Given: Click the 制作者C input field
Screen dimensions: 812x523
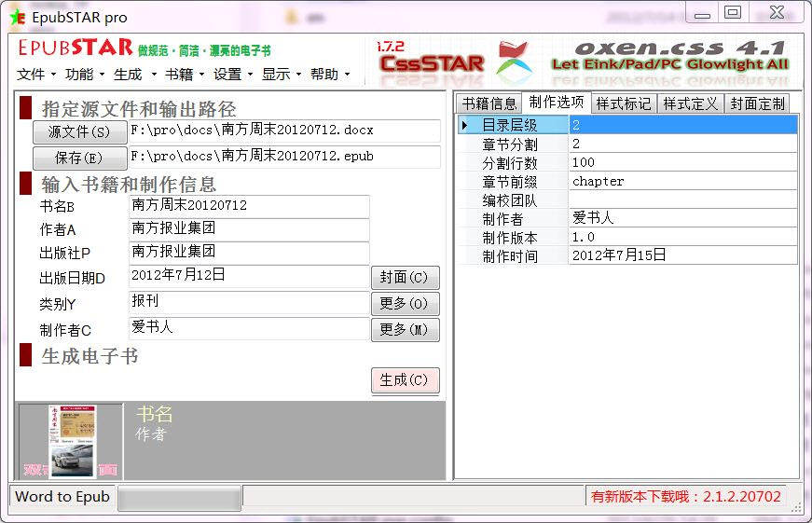Looking at the screenshot, I should click(x=249, y=328).
